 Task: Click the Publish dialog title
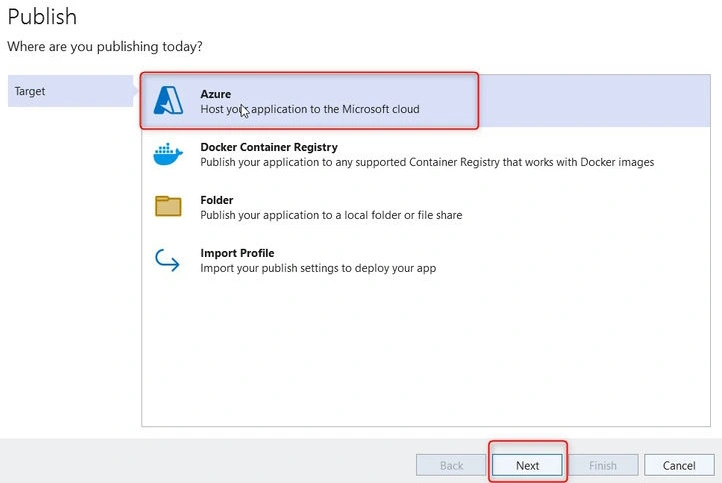click(42, 17)
